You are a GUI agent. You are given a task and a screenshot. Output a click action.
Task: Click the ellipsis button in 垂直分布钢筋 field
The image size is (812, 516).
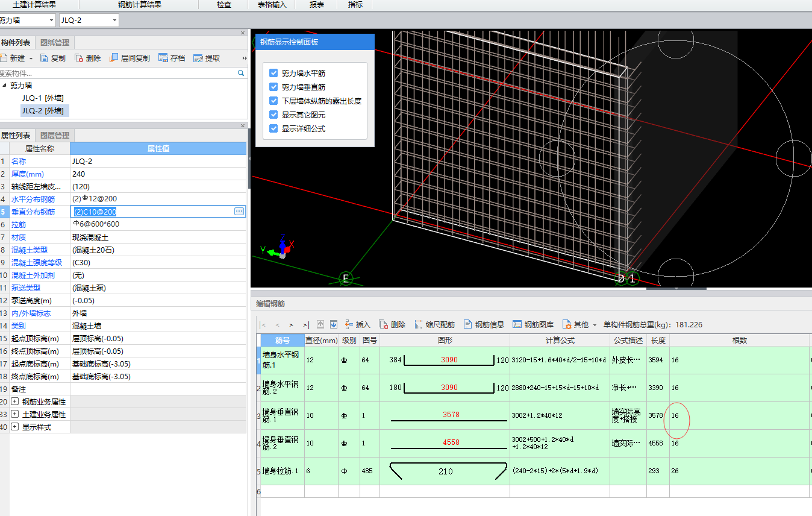point(239,212)
